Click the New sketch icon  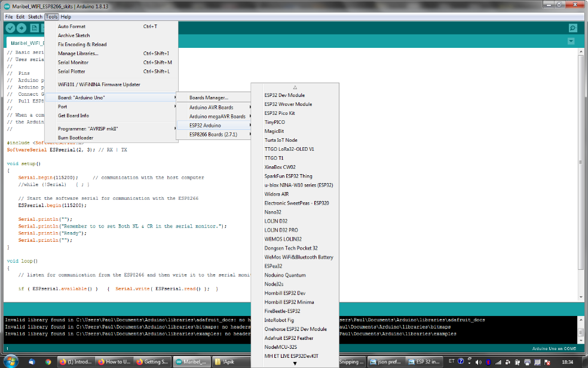click(x=34, y=28)
